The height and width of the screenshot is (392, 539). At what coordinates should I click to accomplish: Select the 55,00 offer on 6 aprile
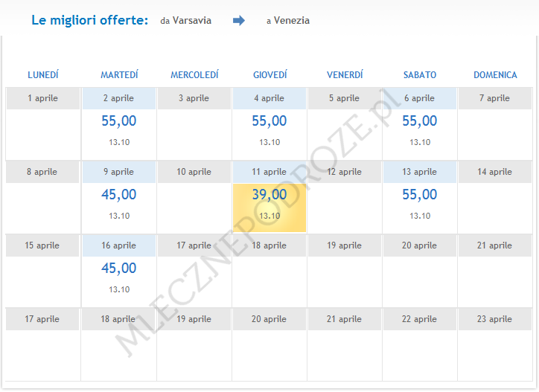click(419, 121)
